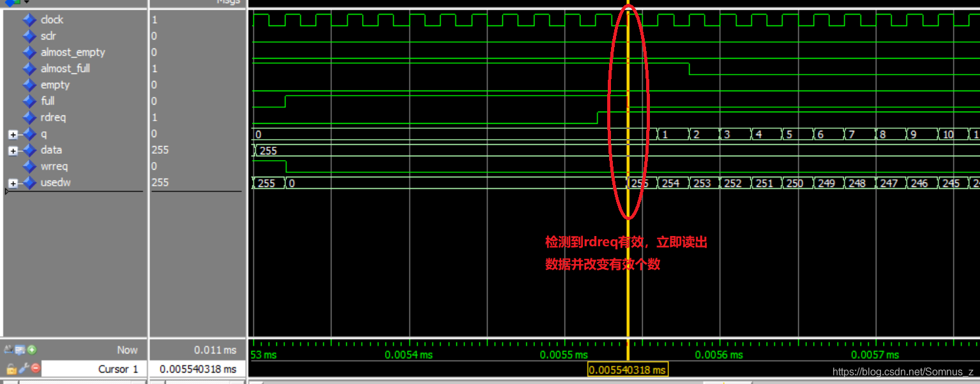Click the q waveform value 4
980x384 pixels.
coord(758,135)
